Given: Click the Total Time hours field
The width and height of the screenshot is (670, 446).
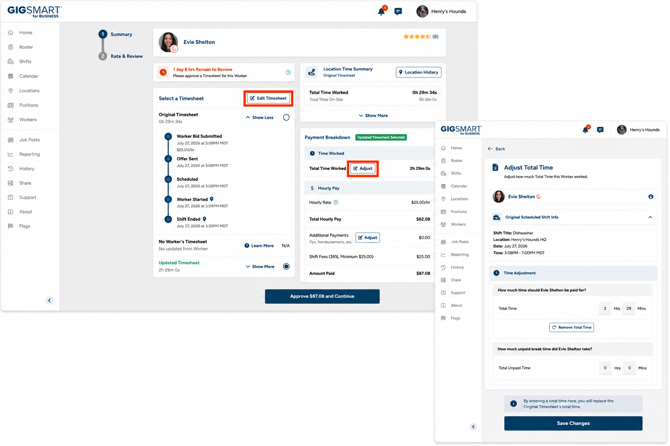Looking at the screenshot, I should (x=605, y=308).
